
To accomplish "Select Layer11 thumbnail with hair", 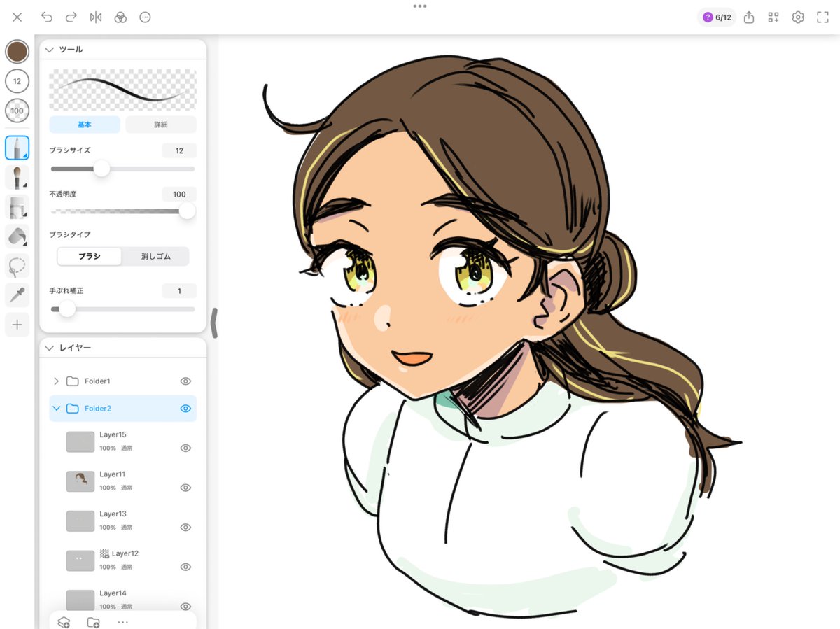I will pos(80,481).
